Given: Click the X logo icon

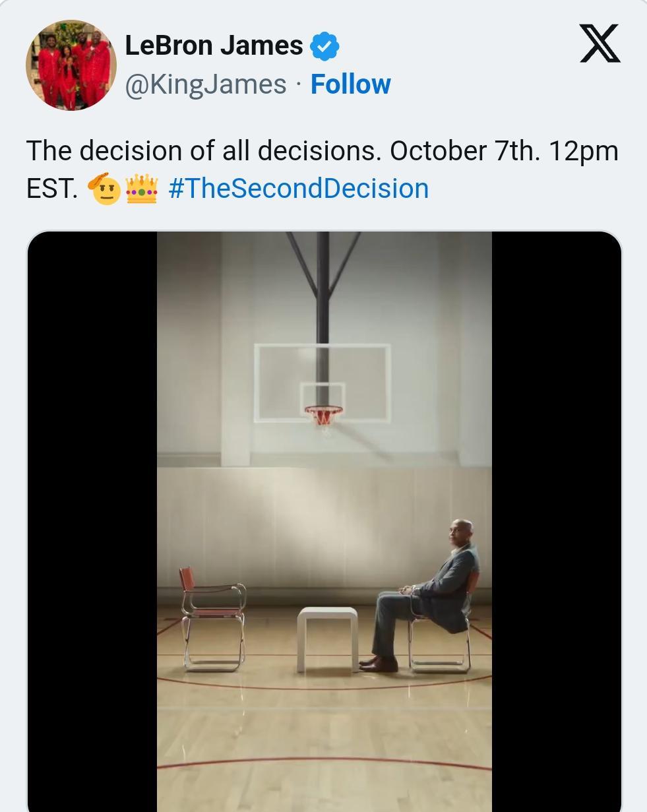Looking at the screenshot, I should tap(600, 44).
